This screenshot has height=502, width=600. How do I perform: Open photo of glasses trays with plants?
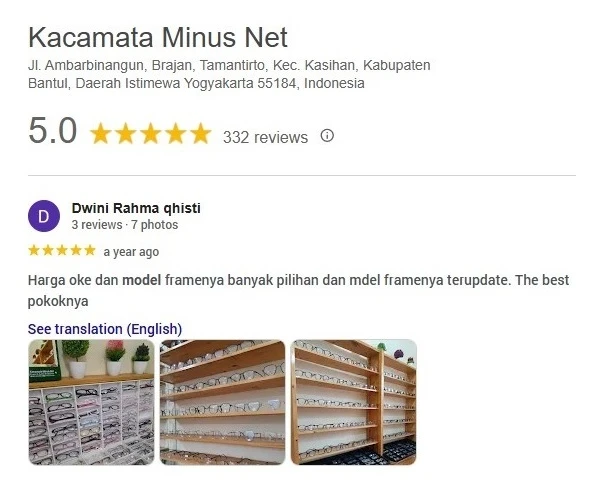(91, 402)
